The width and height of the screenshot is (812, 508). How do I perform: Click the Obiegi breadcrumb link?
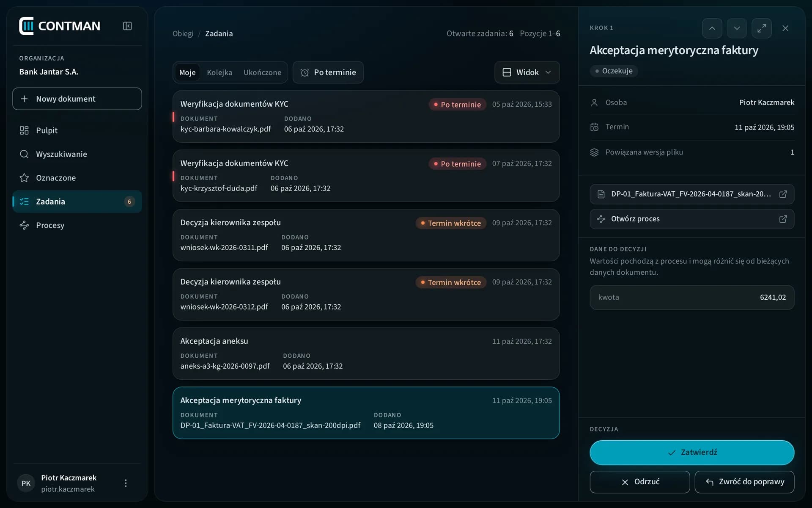(x=183, y=33)
